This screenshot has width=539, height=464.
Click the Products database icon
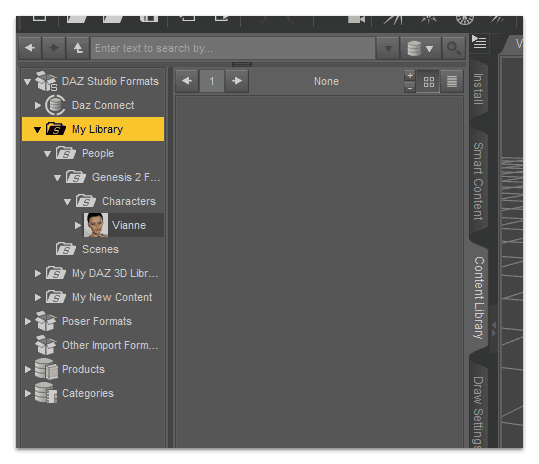click(46, 369)
